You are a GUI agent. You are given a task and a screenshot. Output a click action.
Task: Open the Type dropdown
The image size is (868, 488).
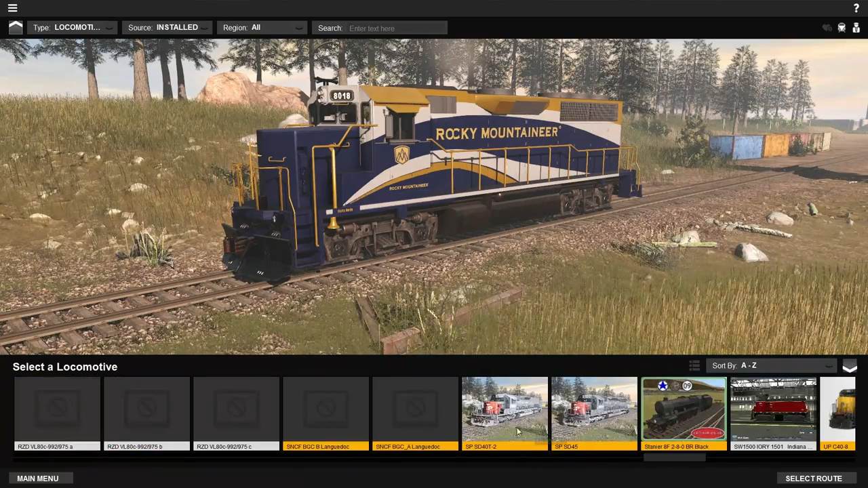tap(73, 28)
